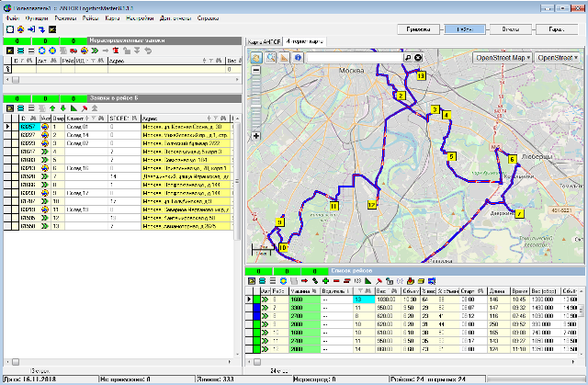Click the highlighted Рейсы stage button

[x=465, y=29]
